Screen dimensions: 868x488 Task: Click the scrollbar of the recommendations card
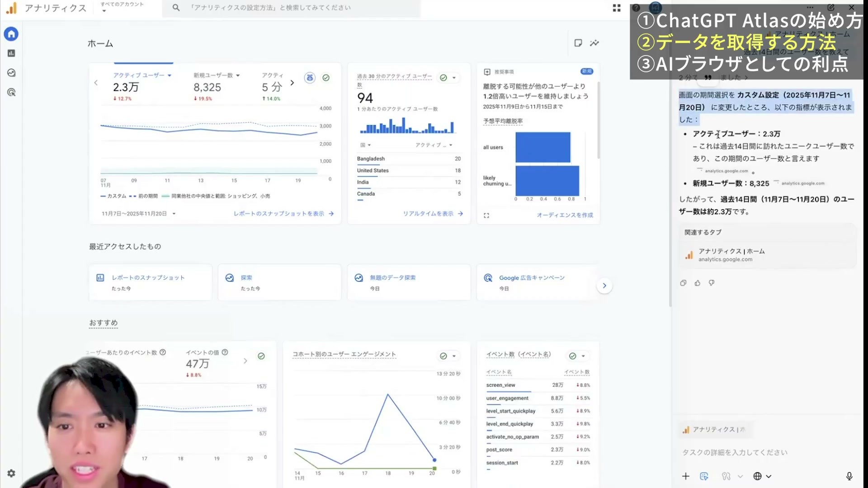click(599, 120)
